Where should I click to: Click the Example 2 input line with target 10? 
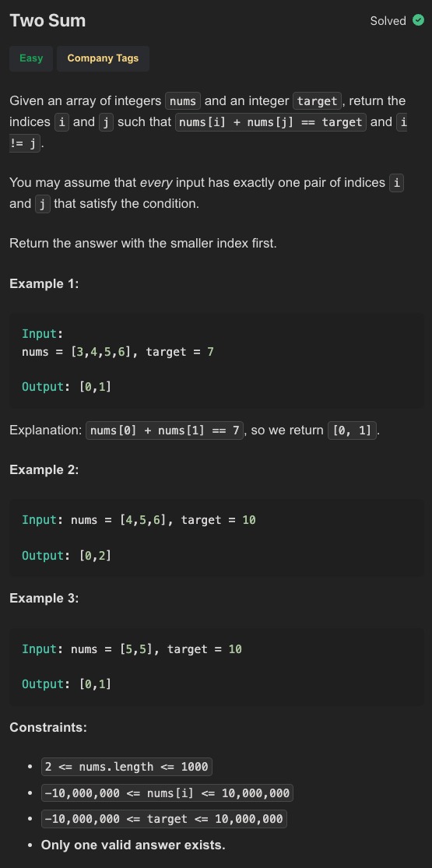(139, 520)
